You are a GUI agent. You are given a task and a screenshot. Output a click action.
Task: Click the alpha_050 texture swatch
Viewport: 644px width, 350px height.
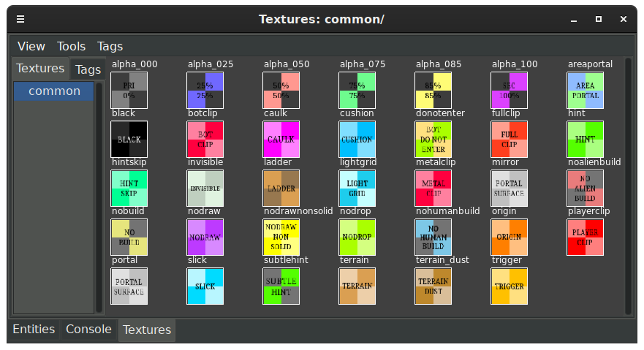(x=281, y=90)
